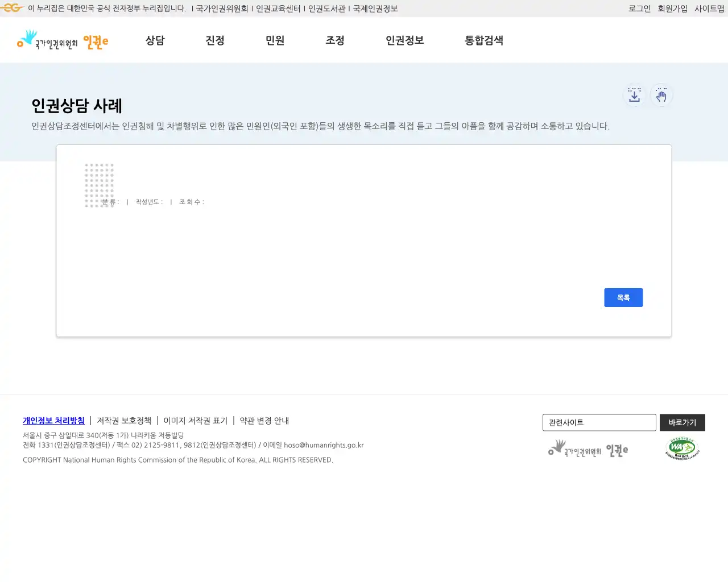Screen dimensions: 728x582
Task: Click the 바로가기 button in the footer
Action: [682, 422]
